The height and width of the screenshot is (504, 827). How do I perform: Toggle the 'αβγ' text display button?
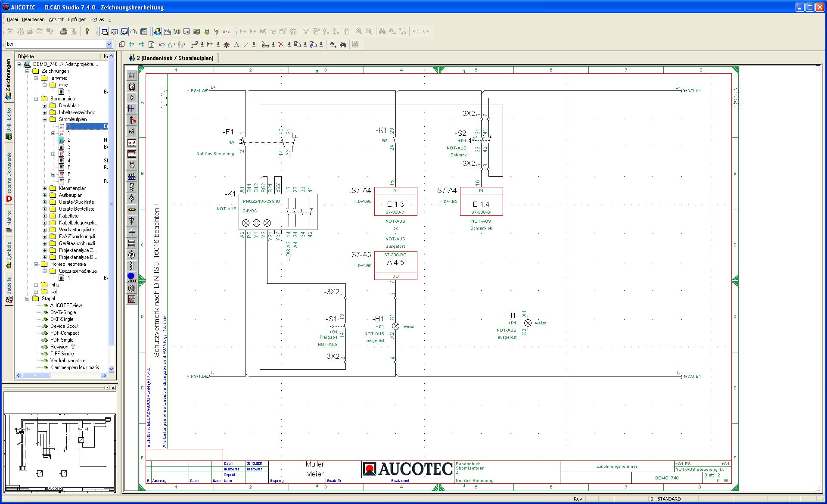pos(134,31)
